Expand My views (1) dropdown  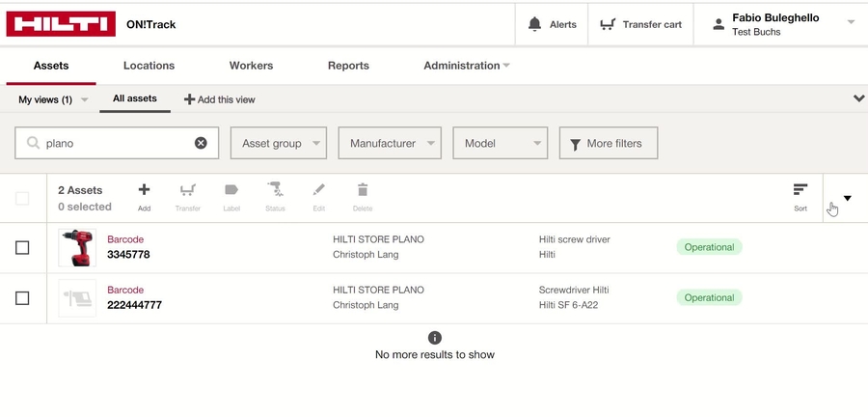[53, 99]
